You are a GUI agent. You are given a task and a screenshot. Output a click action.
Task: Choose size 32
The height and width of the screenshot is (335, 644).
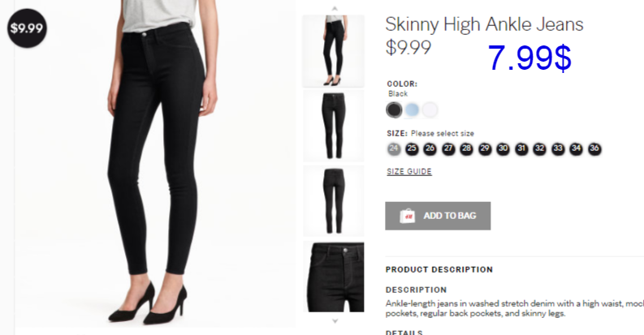(540, 148)
